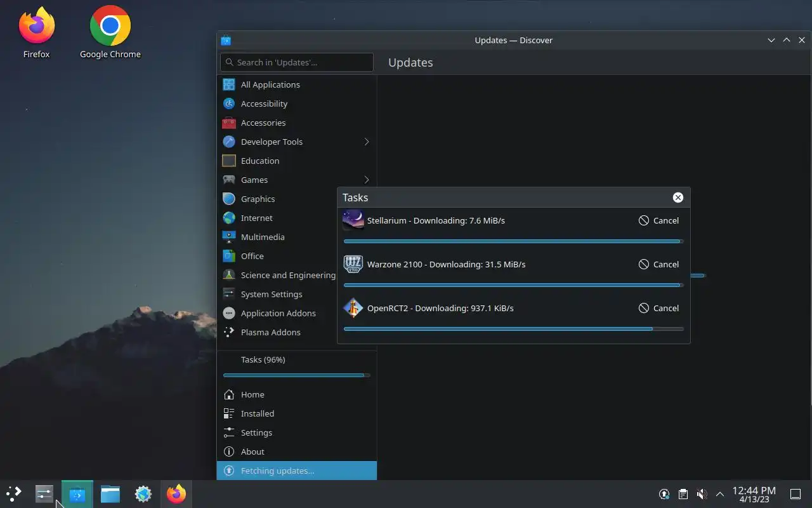The image size is (812, 508).
Task: Open the Discover Settings page
Action: coord(297,432)
